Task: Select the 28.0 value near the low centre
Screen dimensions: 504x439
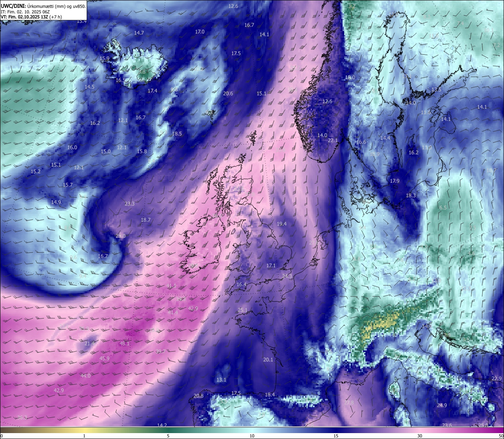Action: click(x=120, y=236)
